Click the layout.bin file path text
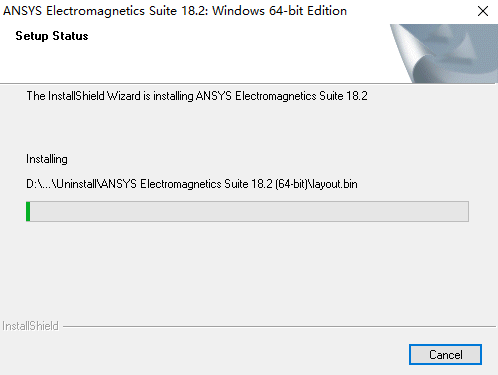Screen dimensions: 498x375 pyautogui.click(x=192, y=184)
